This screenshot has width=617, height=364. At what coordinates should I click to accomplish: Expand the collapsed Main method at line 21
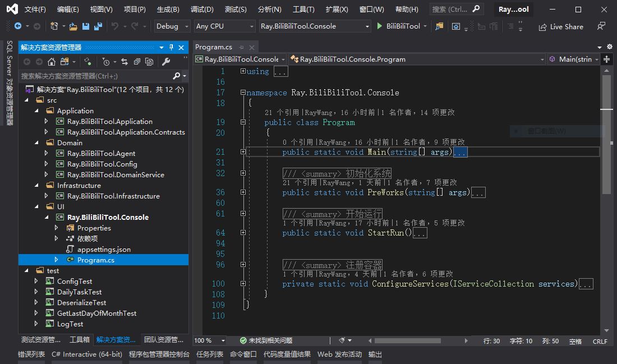point(243,152)
